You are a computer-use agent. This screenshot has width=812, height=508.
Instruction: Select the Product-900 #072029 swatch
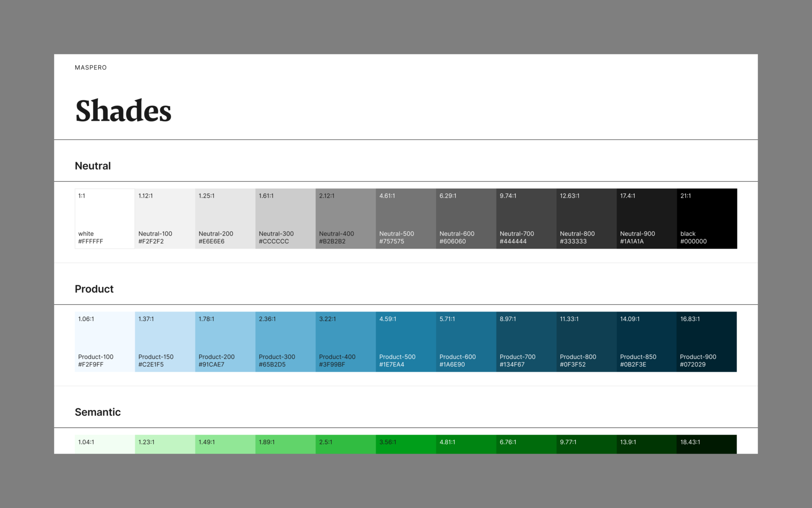point(707,342)
